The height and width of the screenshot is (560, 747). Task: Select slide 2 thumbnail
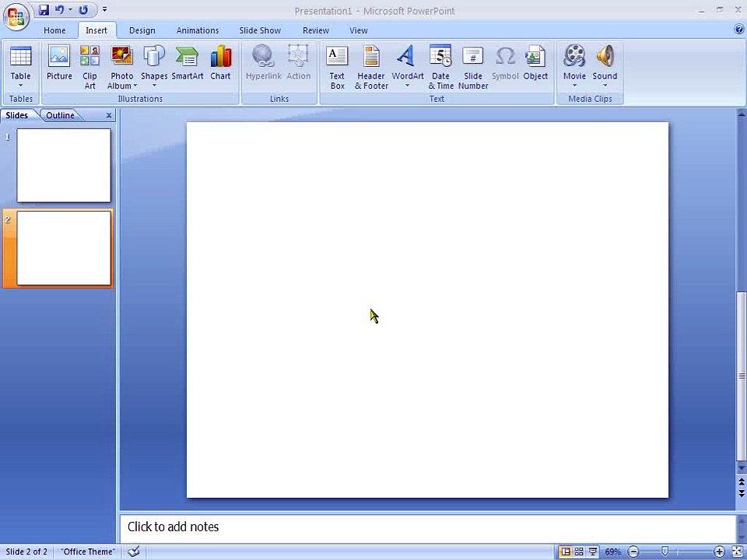[64, 248]
